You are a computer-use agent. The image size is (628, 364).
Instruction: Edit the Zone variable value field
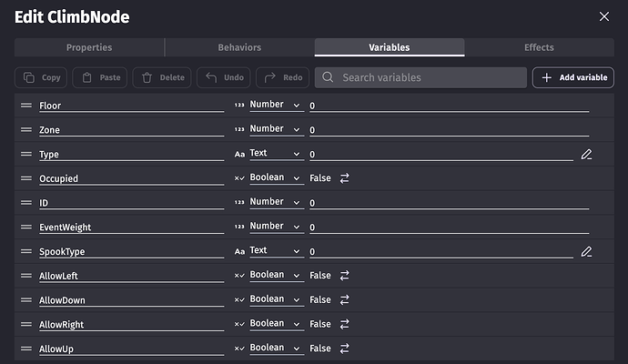tap(449, 130)
